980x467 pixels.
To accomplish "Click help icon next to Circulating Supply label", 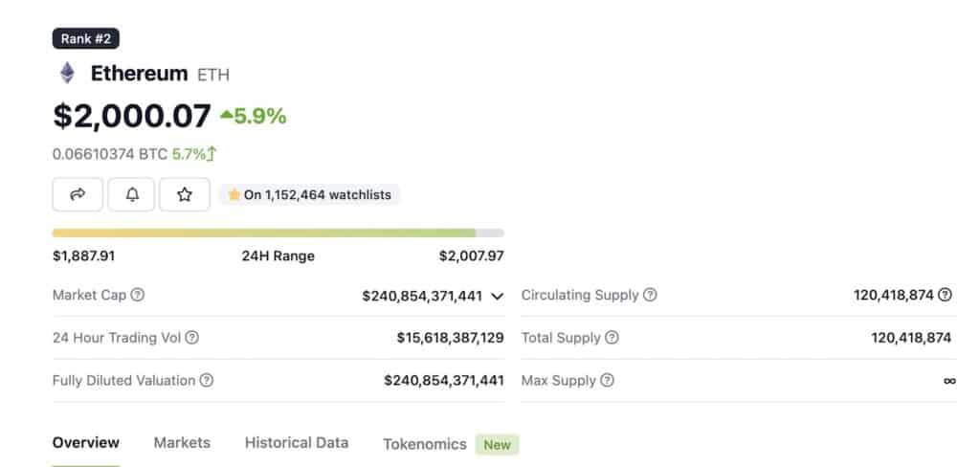I will (x=650, y=295).
